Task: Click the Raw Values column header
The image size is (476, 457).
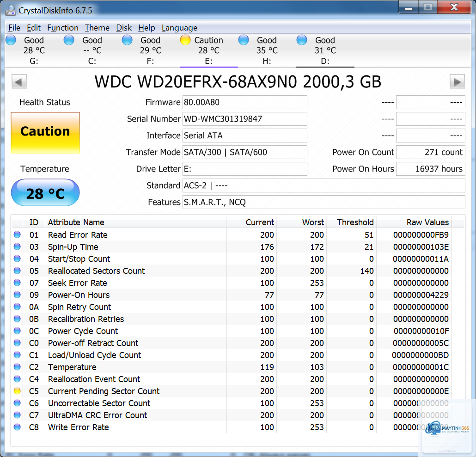Action: pos(414,222)
